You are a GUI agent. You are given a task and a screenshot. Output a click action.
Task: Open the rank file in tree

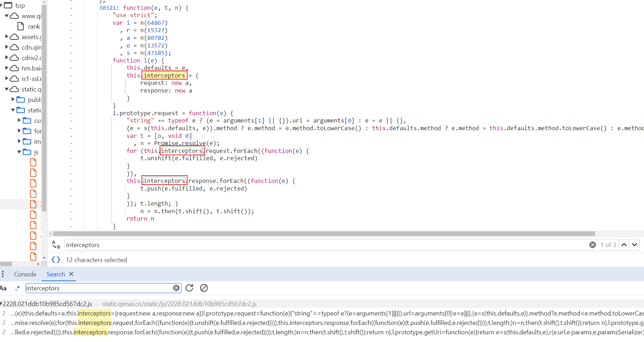(34, 27)
